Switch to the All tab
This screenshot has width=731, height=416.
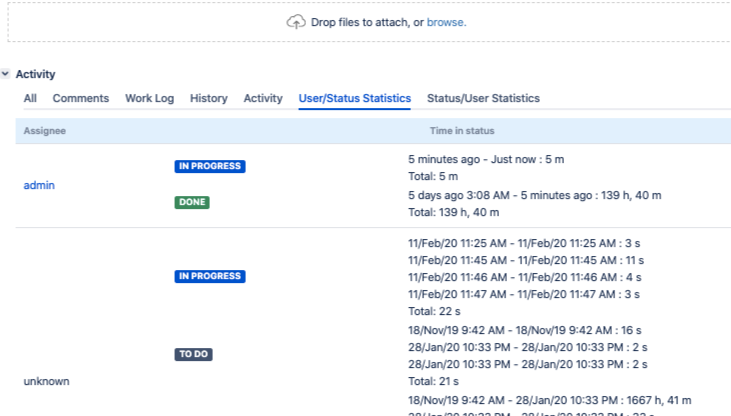pos(30,98)
